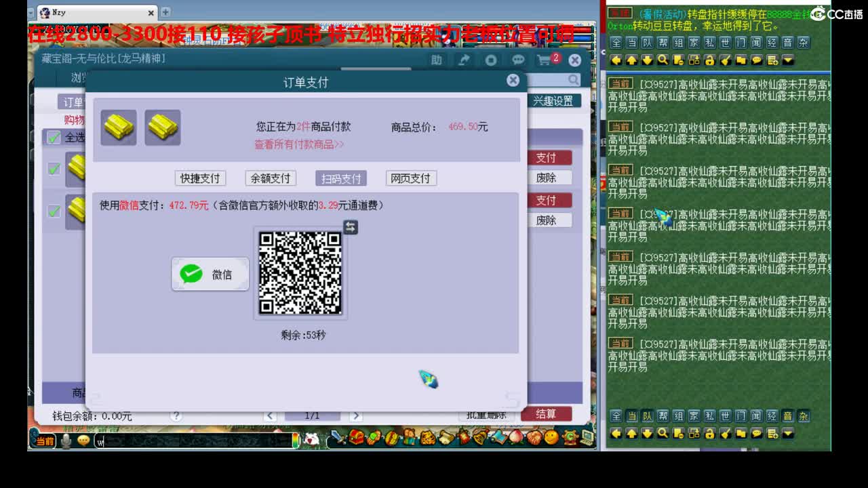868x488 pixels.
Task: Go to the next cart page arrow
Action: [355, 415]
